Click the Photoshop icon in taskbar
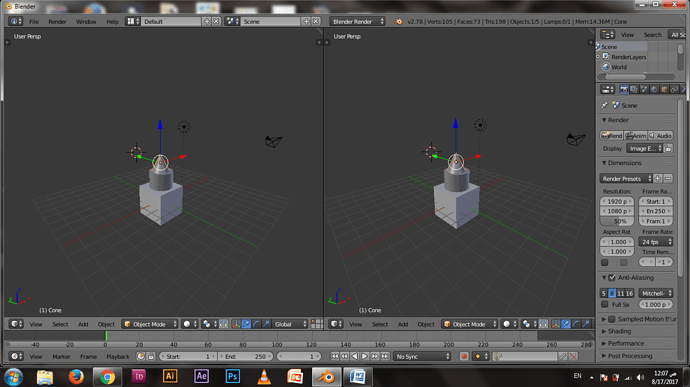690x387 pixels. click(x=232, y=376)
